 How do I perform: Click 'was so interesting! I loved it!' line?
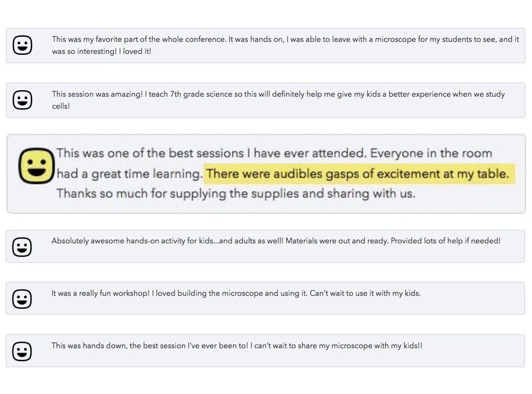pos(102,51)
